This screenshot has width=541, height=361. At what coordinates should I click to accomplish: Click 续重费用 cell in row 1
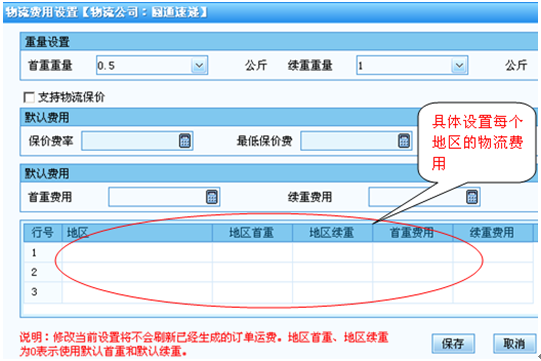[x=493, y=253]
